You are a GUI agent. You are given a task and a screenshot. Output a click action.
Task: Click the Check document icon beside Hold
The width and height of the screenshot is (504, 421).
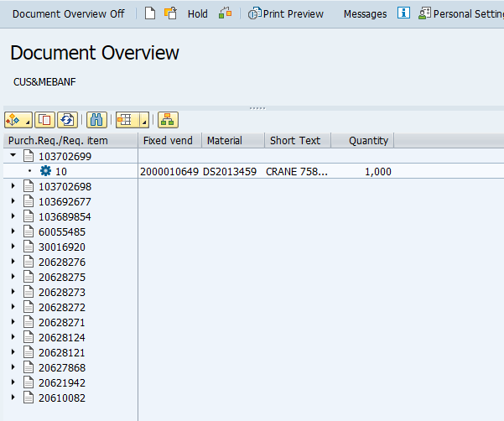coord(225,13)
